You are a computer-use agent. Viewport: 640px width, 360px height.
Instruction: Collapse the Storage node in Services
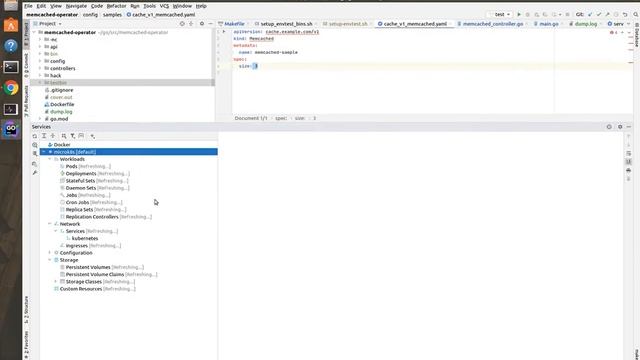(x=50, y=260)
